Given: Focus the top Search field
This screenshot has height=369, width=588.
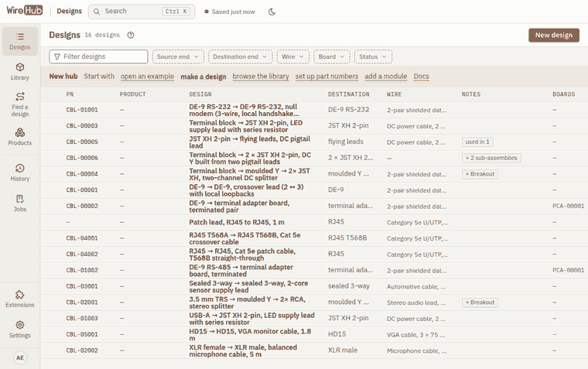Looking at the screenshot, I should click(x=142, y=12).
